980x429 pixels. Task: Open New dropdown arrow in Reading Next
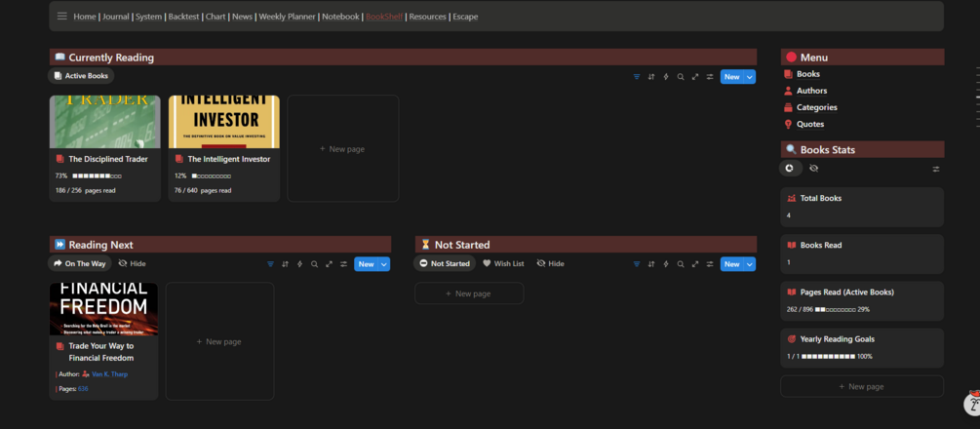pyautogui.click(x=384, y=264)
